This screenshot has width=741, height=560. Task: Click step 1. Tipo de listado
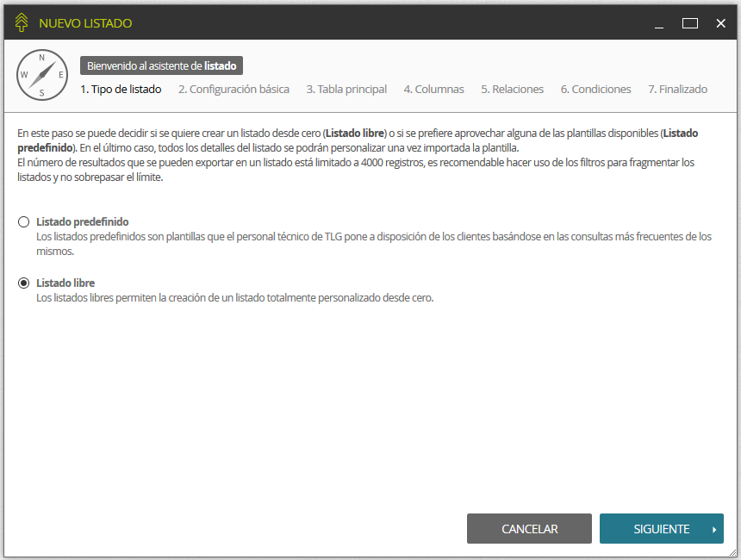tap(121, 89)
